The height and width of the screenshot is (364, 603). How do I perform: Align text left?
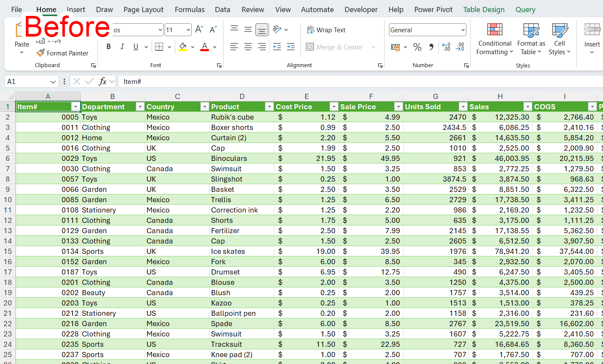pos(234,47)
